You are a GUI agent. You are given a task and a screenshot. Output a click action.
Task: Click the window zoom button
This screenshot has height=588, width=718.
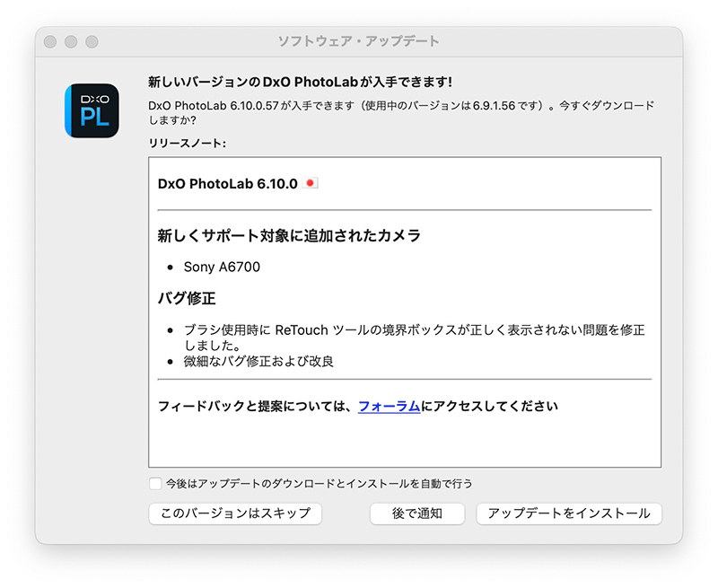coord(92,41)
